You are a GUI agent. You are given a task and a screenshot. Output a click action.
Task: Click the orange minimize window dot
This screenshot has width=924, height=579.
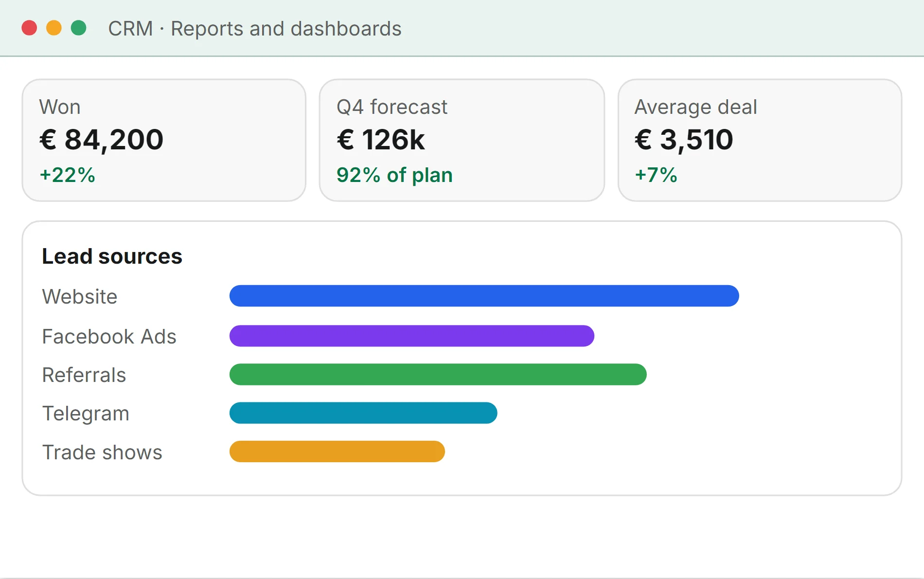point(54,28)
